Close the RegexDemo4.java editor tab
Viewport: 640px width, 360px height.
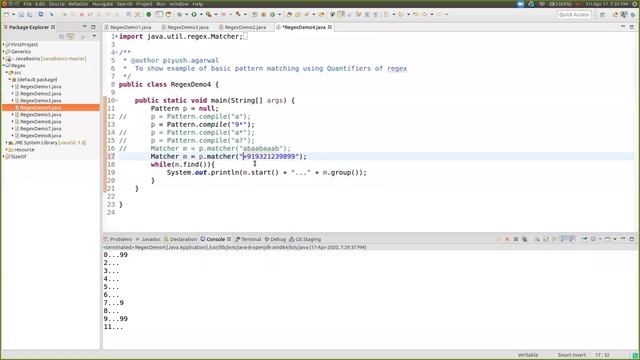[329, 27]
